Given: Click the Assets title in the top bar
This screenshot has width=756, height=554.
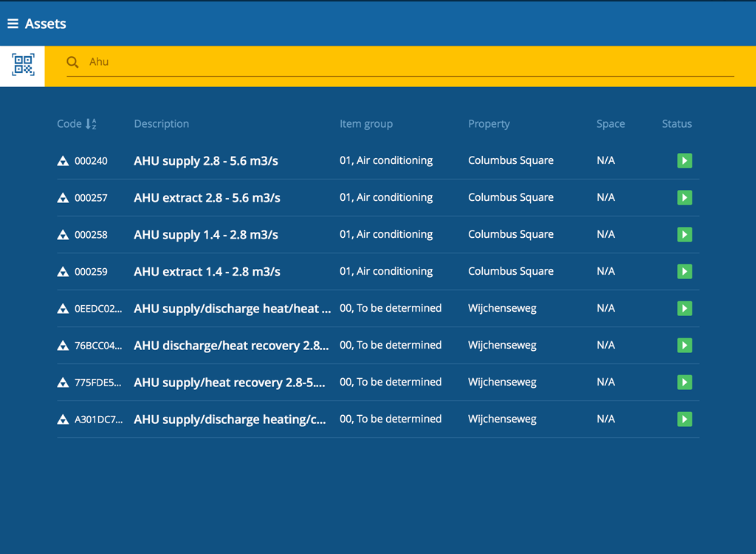Looking at the screenshot, I should click(47, 24).
